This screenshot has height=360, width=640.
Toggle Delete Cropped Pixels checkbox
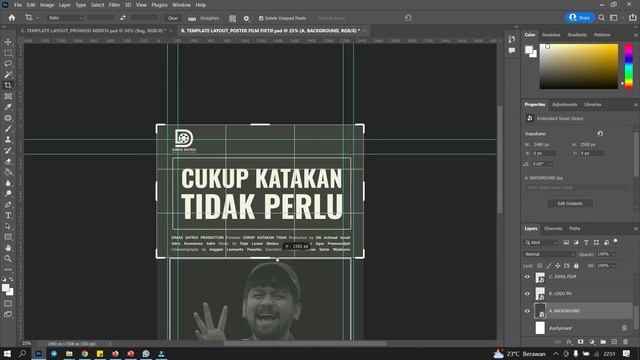pyautogui.click(x=261, y=18)
